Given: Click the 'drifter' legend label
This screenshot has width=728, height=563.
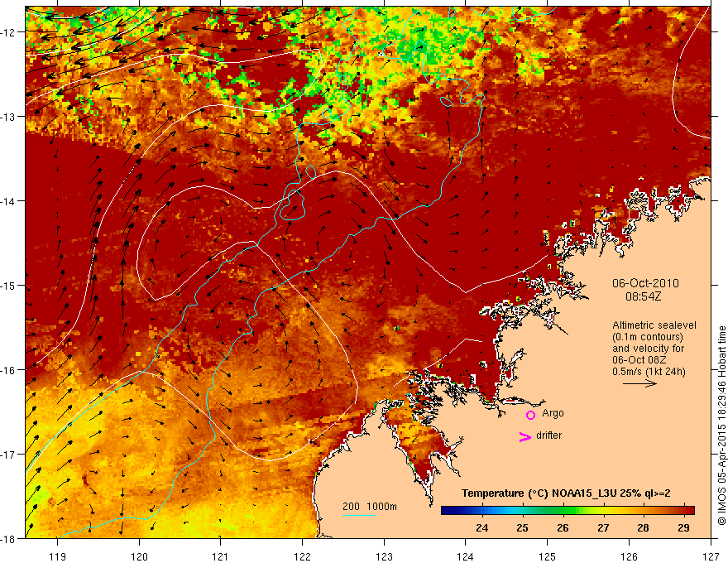Looking at the screenshot, I should click(548, 435).
